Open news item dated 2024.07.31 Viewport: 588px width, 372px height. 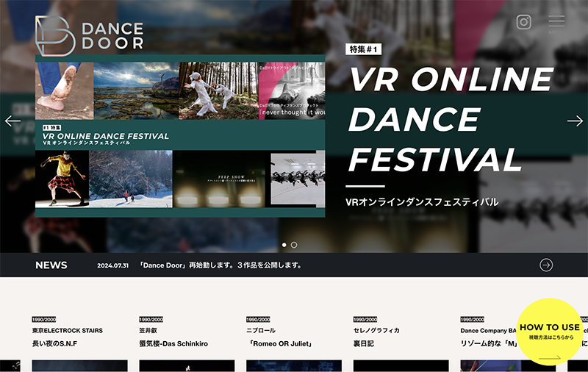click(x=220, y=265)
